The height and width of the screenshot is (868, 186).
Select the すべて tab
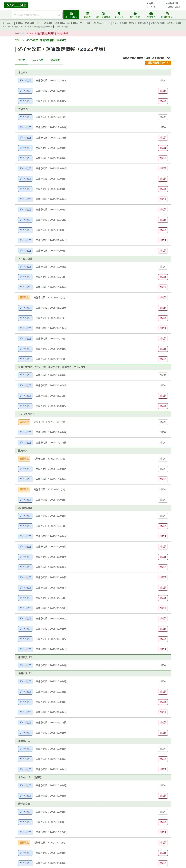coord(22,60)
